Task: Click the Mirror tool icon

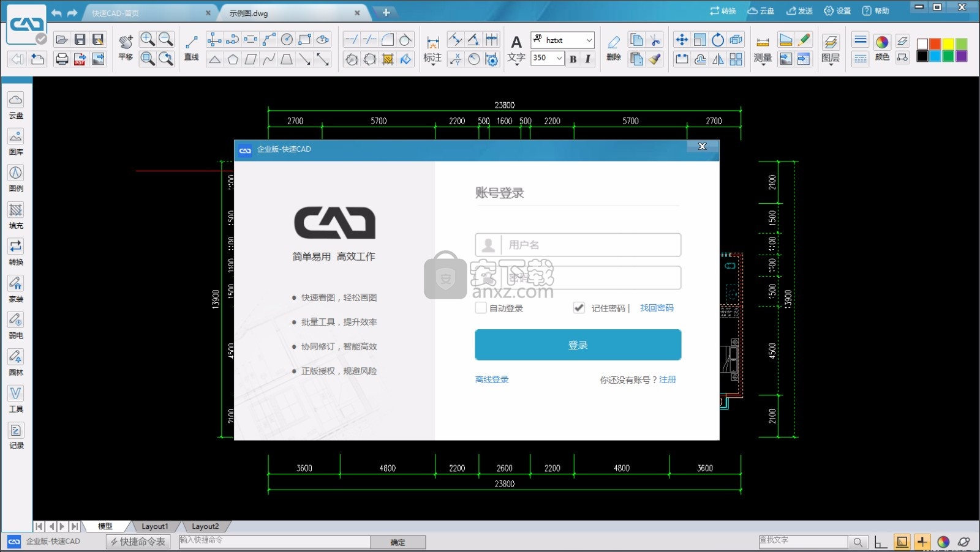Action: click(x=718, y=59)
